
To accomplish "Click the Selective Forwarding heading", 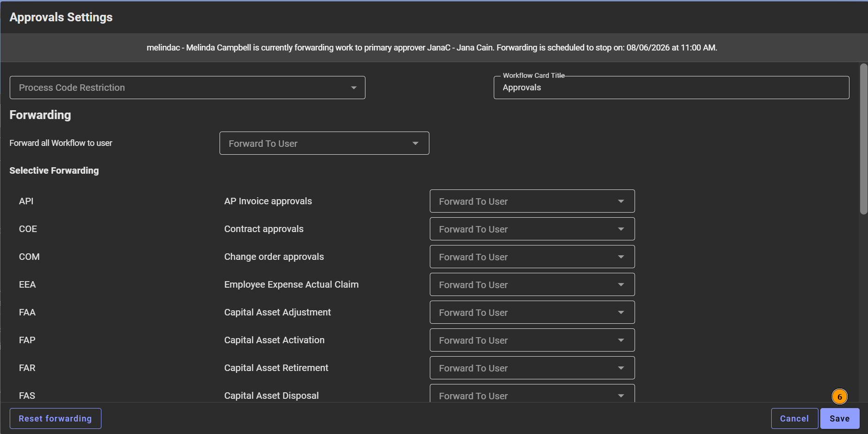I will click(54, 170).
